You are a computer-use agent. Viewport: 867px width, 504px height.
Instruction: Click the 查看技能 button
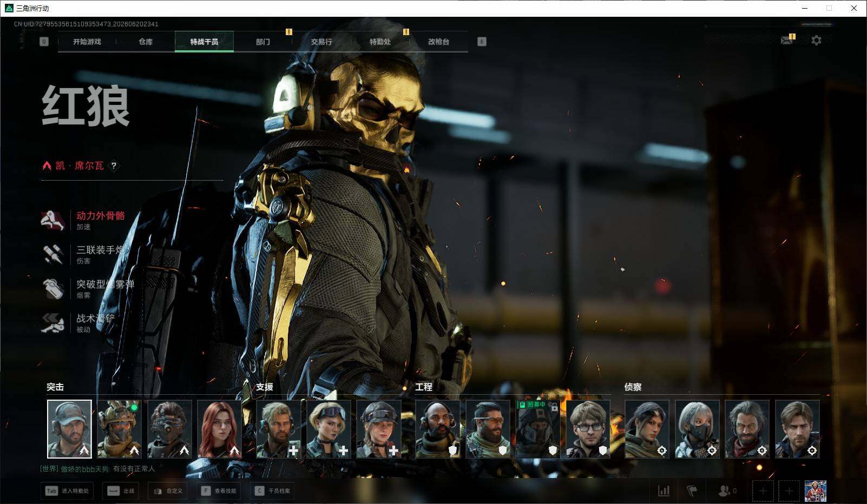click(219, 491)
